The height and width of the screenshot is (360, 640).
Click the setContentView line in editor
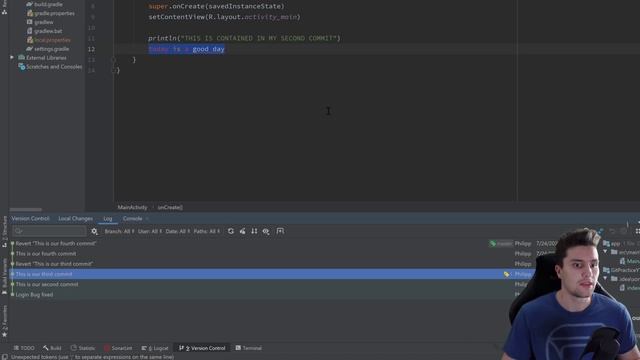click(224, 17)
